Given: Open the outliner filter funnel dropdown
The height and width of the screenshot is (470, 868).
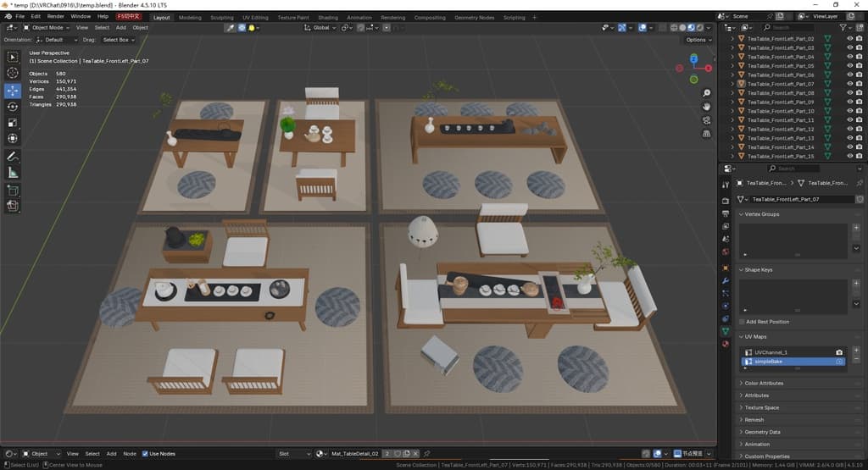Looking at the screenshot, I should (x=845, y=27).
